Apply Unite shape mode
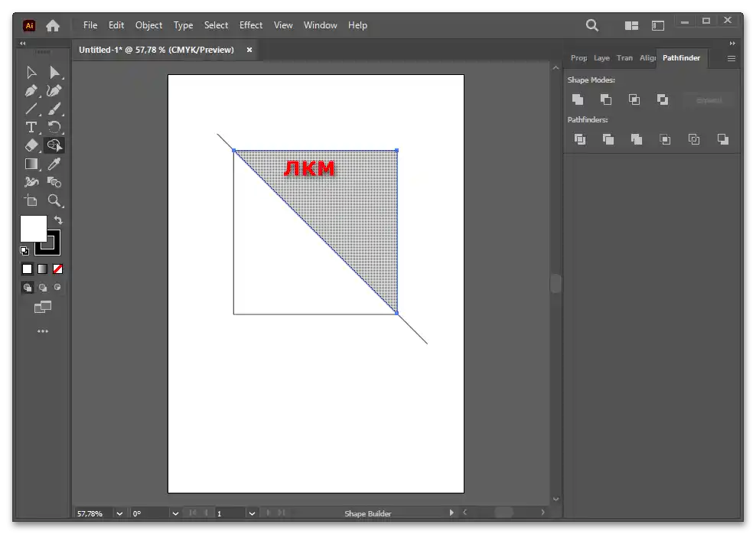 pyautogui.click(x=578, y=99)
